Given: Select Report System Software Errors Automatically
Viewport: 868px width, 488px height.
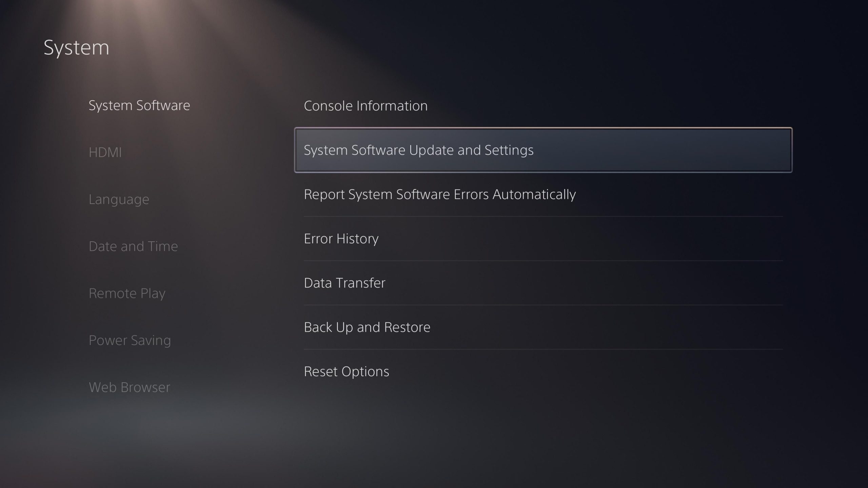Looking at the screenshot, I should (439, 195).
